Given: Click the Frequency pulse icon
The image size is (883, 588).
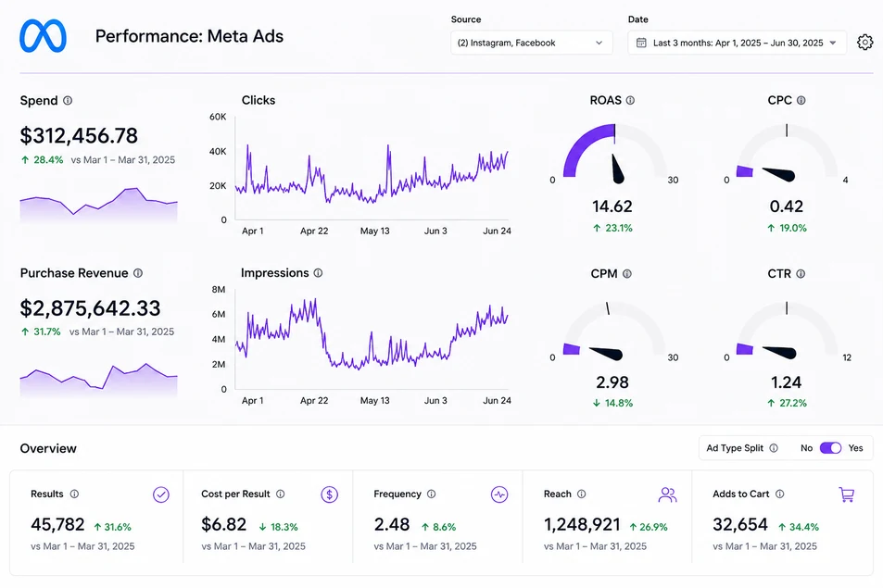Looking at the screenshot, I should [499, 494].
